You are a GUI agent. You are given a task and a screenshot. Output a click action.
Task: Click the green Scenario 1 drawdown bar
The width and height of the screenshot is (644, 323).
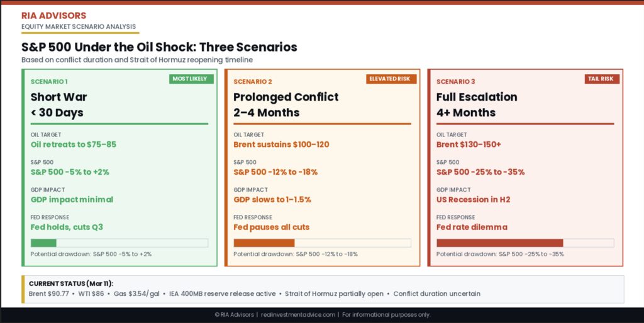coord(44,243)
